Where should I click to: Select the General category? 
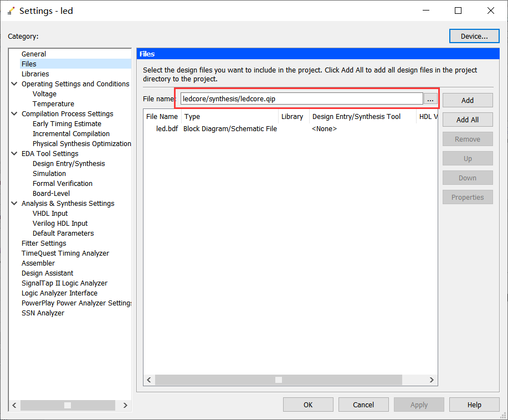click(x=34, y=54)
